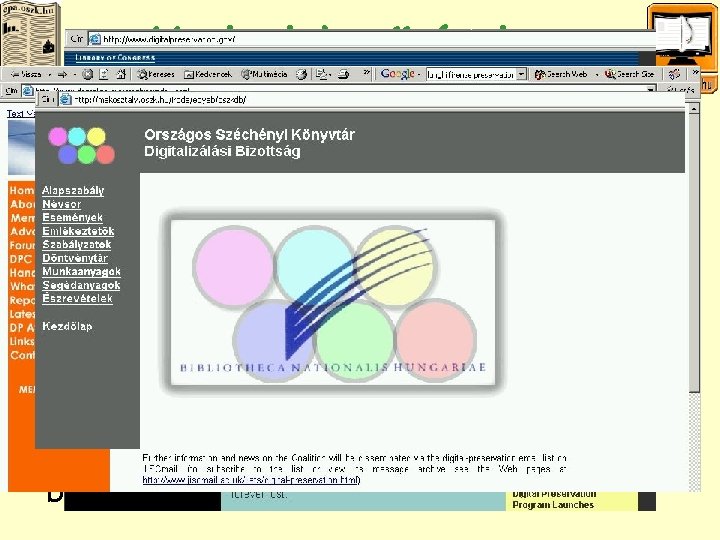The width and height of the screenshot is (720, 540).
Task: Click the icon right of Search Site
Action: pyautogui.click(x=674, y=74)
